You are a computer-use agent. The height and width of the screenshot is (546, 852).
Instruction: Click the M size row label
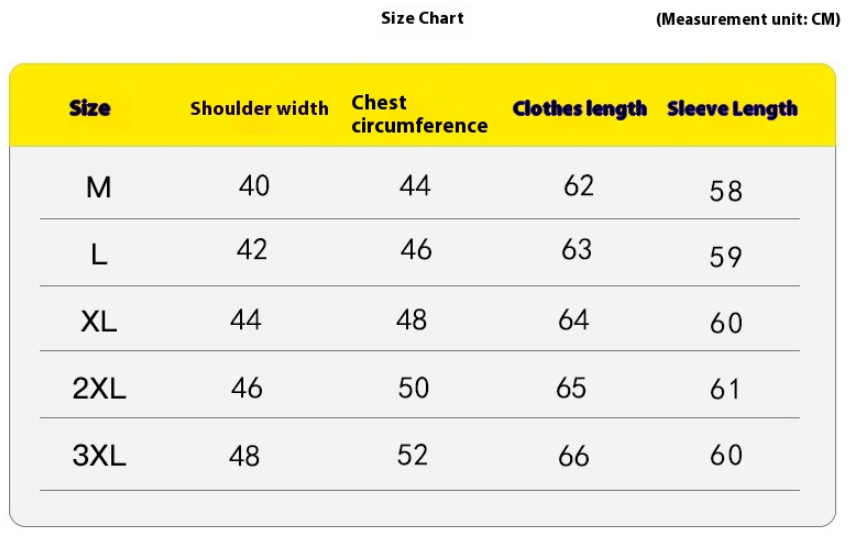tap(98, 187)
